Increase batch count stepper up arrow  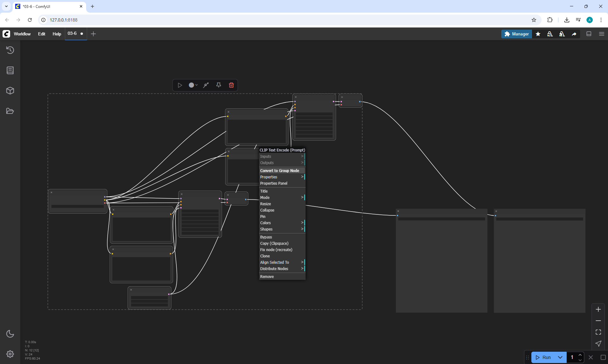click(580, 355)
